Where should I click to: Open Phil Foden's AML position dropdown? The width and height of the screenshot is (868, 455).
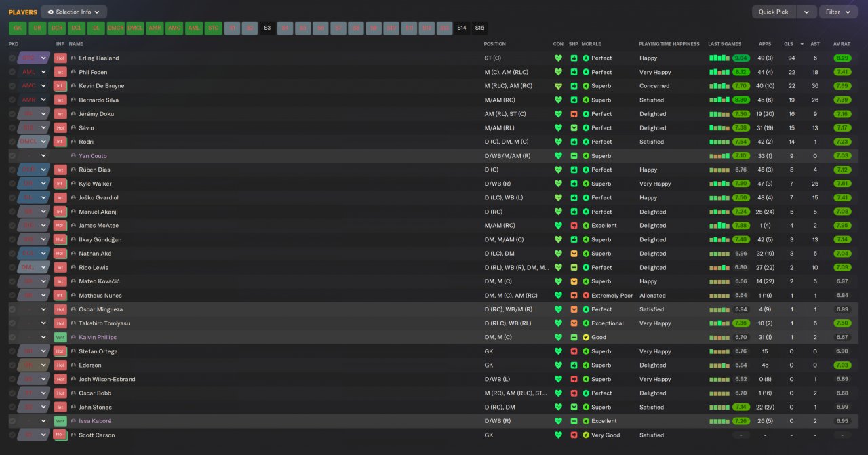34,72
